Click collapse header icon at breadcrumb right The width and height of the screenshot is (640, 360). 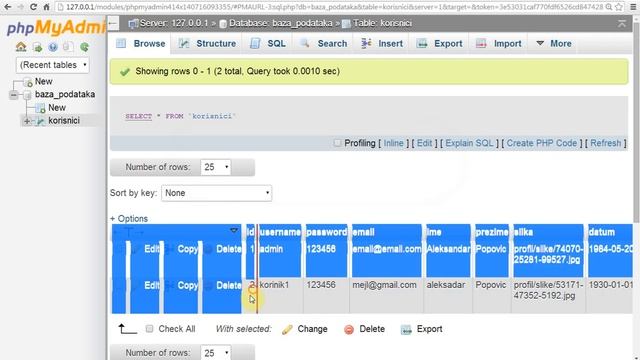point(622,24)
